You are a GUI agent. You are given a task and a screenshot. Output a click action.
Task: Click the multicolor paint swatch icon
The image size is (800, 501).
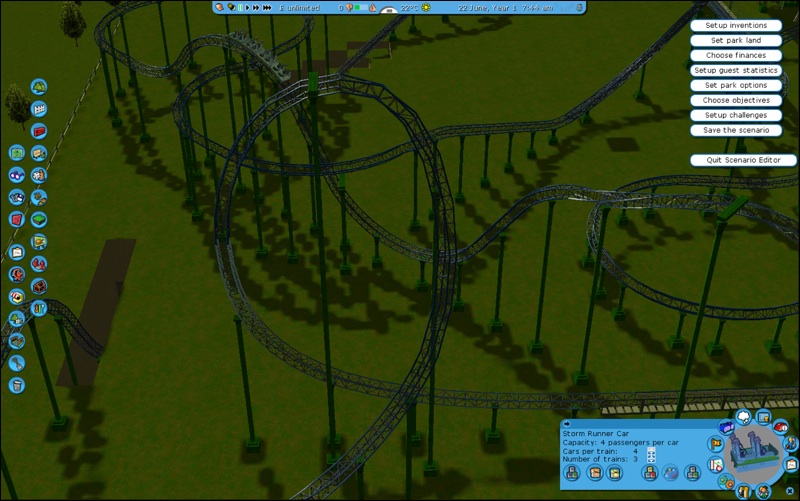pos(670,473)
